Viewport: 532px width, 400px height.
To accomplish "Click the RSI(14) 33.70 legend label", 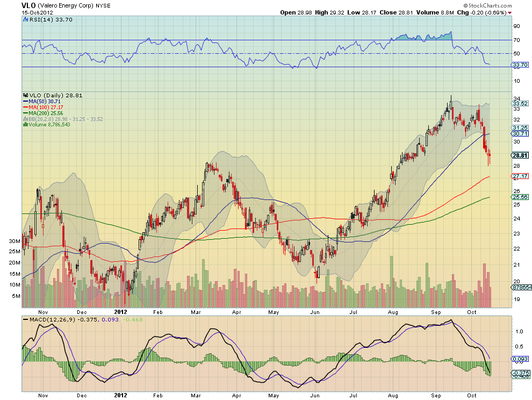I will [51, 20].
